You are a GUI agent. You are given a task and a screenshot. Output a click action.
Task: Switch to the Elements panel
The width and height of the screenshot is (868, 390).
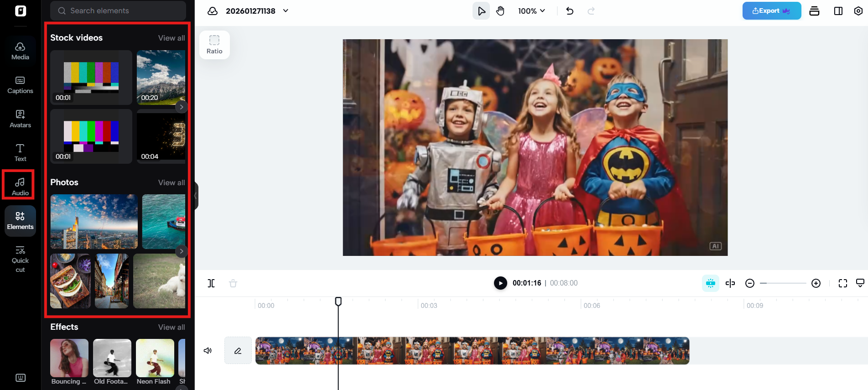coord(20,221)
